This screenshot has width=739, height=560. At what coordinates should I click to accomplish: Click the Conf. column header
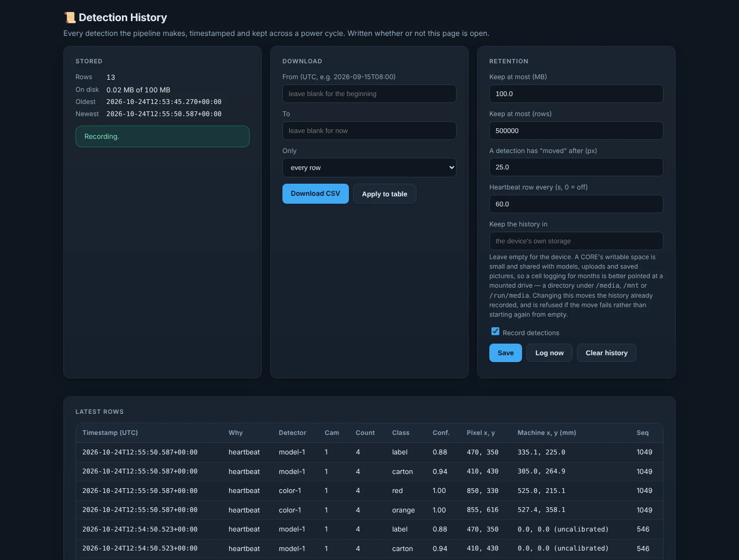[441, 433]
